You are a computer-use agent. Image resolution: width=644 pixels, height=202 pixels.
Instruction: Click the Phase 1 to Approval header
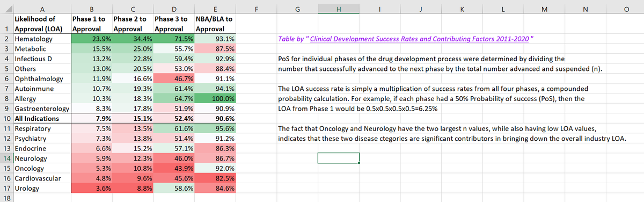coord(91,24)
